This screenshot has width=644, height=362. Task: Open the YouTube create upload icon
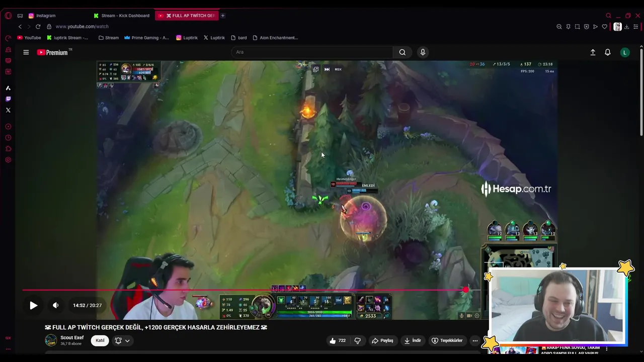coord(593,52)
